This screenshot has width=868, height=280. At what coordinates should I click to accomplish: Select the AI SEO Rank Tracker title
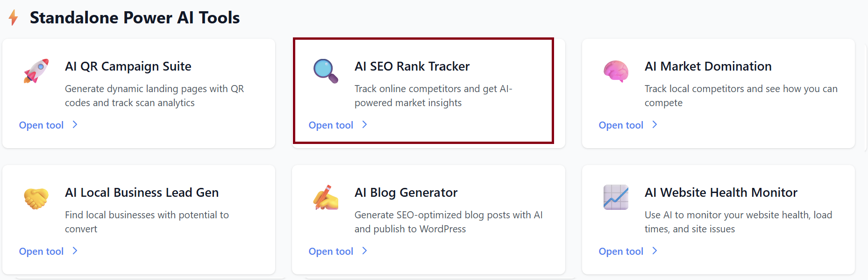[412, 66]
